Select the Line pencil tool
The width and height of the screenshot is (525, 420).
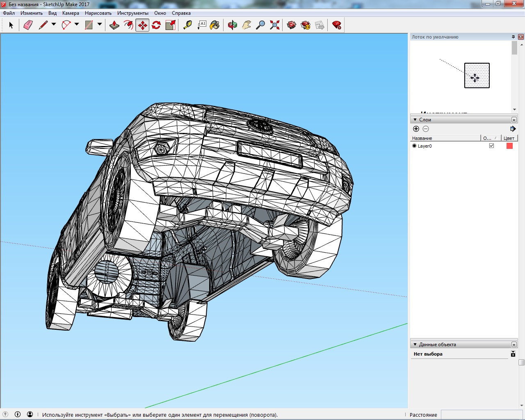point(43,25)
